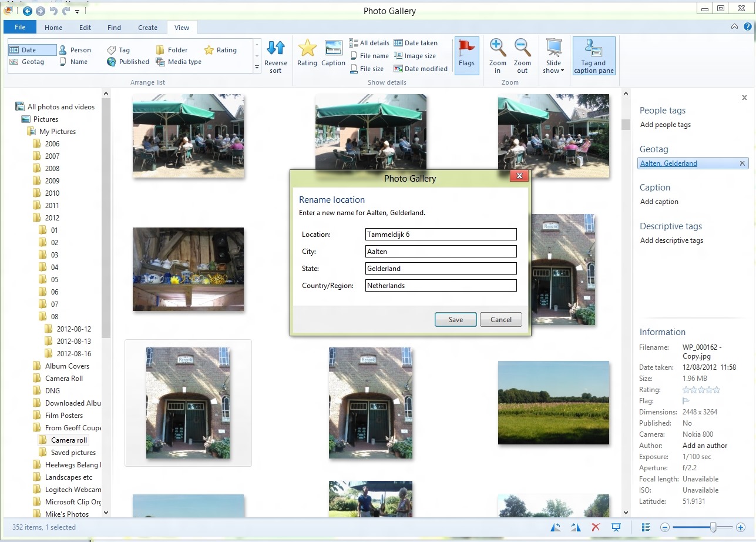Open the Aalten, Gelderland geotag link
The width and height of the screenshot is (756, 542).
coord(668,163)
